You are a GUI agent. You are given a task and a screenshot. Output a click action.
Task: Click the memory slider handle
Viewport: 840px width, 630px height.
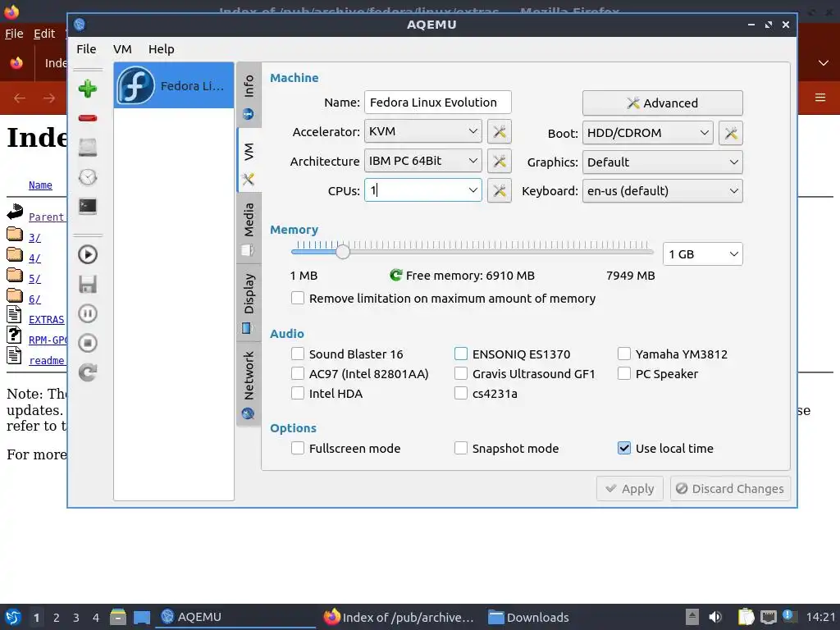(x=343, y=251)
